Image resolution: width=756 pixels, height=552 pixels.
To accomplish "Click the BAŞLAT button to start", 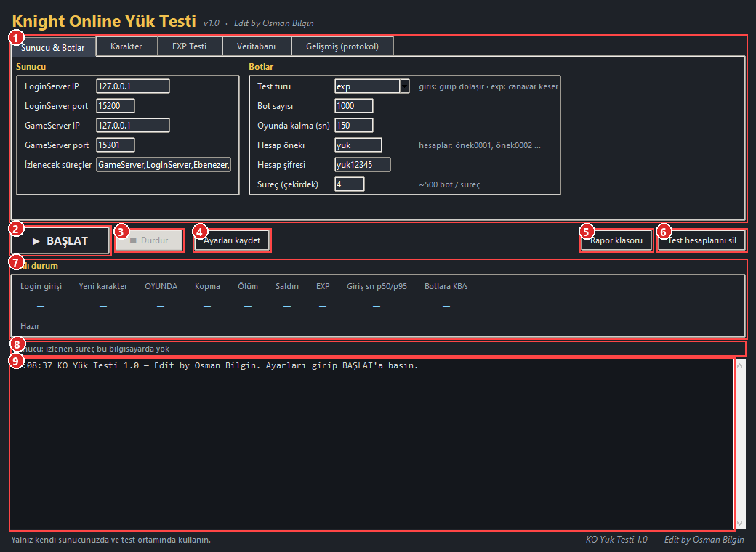I will click(x=60, y=241).
